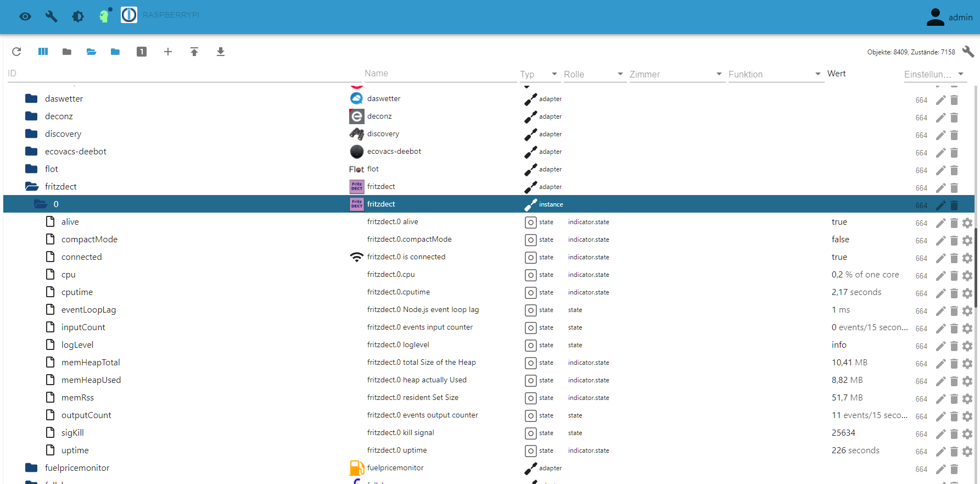This screenshot has height=484, width=980.
Task: Expand the ecovacs-deebot folder
Action: [x=31, y=152]
